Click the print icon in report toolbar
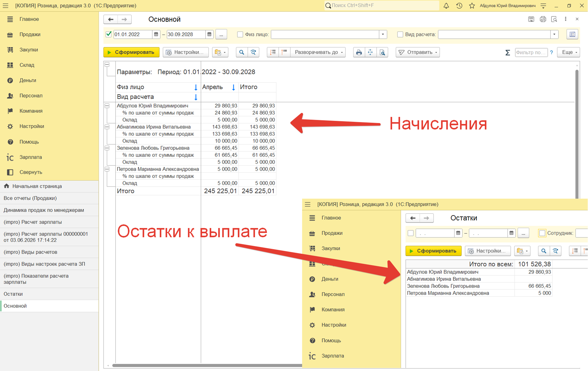The width and height of the screenshot is (588, 371). tap(359, 52)
